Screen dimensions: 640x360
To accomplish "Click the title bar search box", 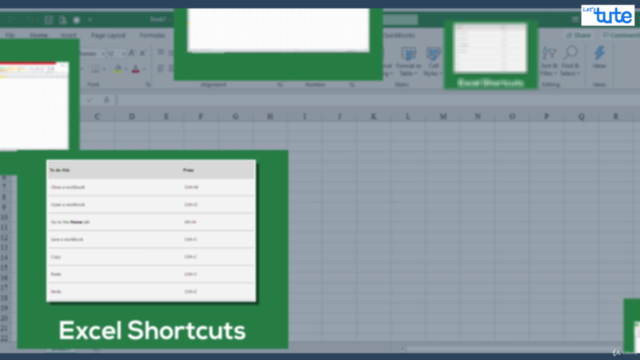I will point(400,20).
